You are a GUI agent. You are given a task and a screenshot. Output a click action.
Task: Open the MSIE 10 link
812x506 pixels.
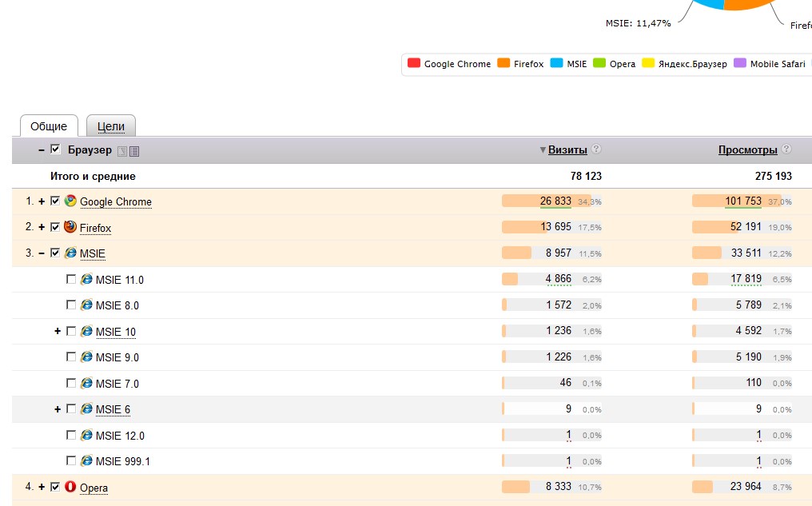[115, 332]
